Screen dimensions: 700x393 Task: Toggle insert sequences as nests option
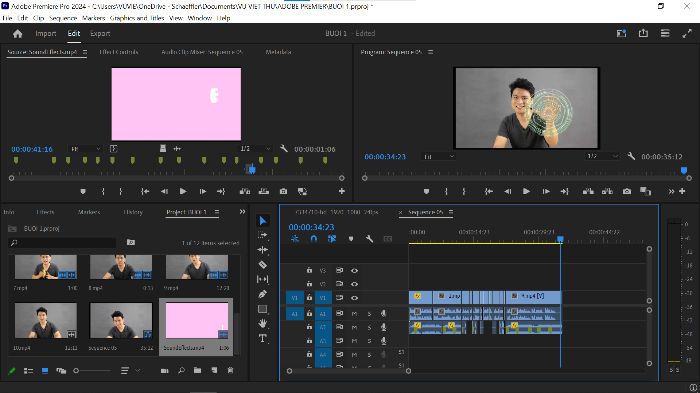point(295,239)
